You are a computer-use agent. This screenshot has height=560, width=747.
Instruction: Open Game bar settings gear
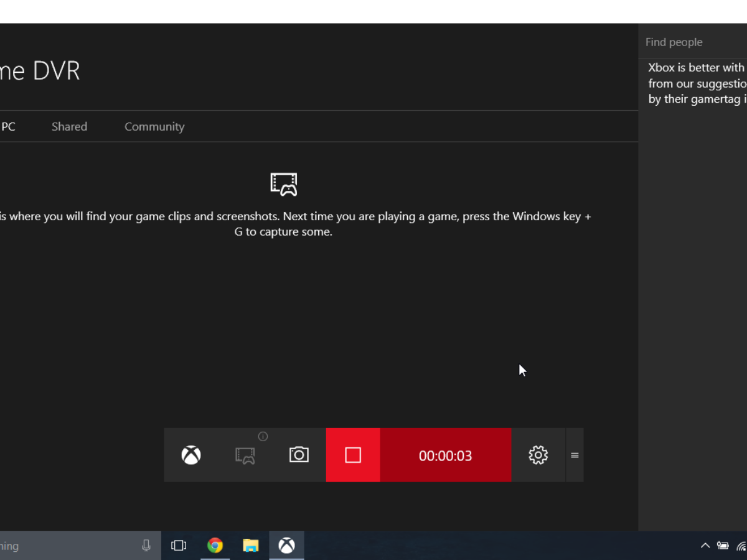(538, 455)
